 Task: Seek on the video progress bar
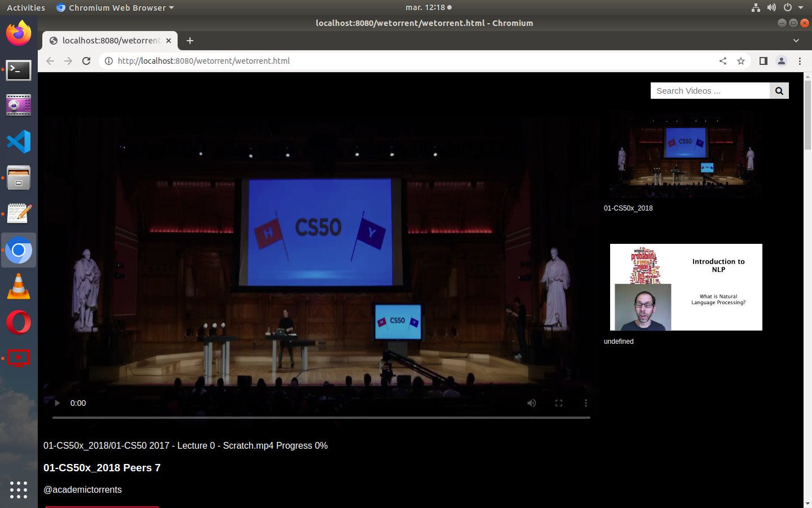point(321,418)
